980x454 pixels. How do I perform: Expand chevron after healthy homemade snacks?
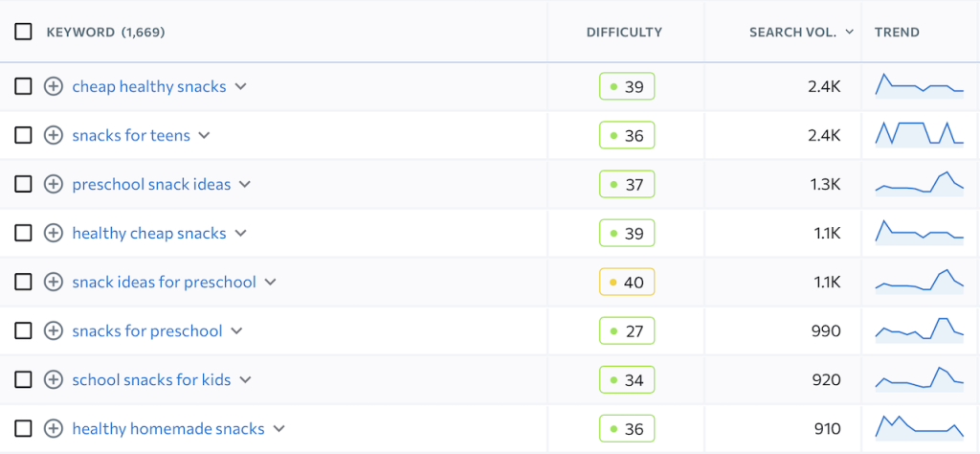tap(278, 428)
